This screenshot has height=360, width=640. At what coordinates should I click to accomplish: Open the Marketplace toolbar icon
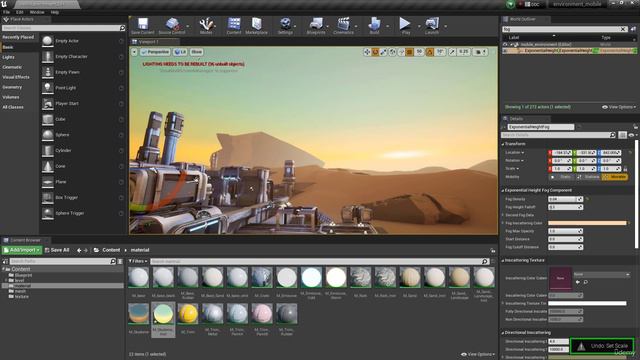pos(256,26)
